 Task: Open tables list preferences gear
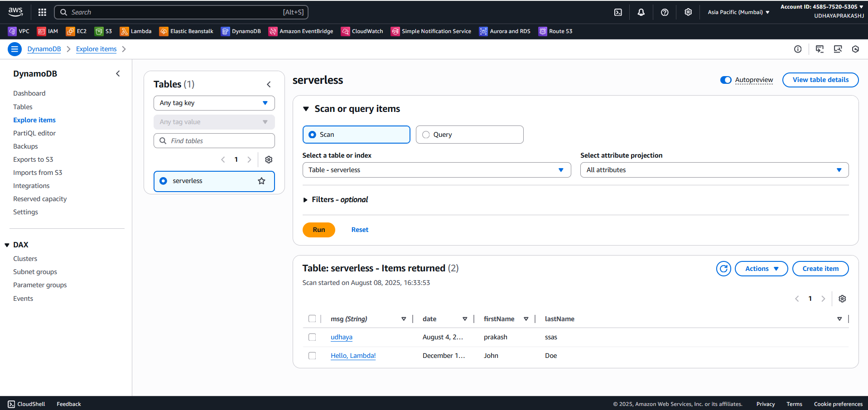269,159
